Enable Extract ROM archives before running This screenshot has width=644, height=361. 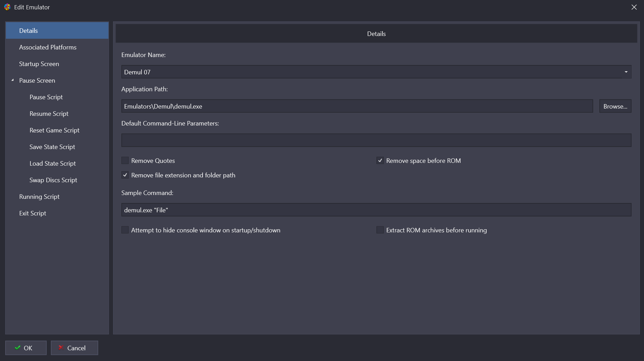tap(380, 230)
